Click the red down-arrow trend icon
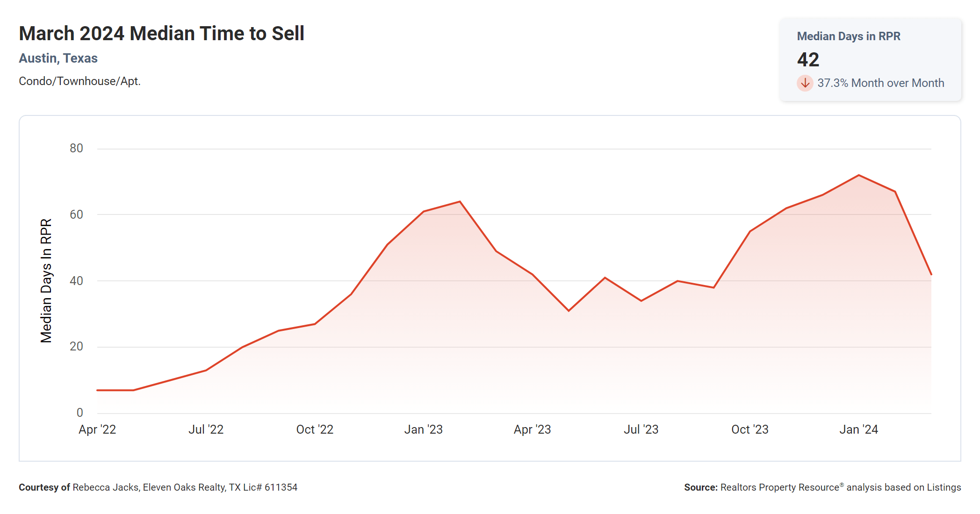This screenshot has height=514, width=980. point(805,83)
